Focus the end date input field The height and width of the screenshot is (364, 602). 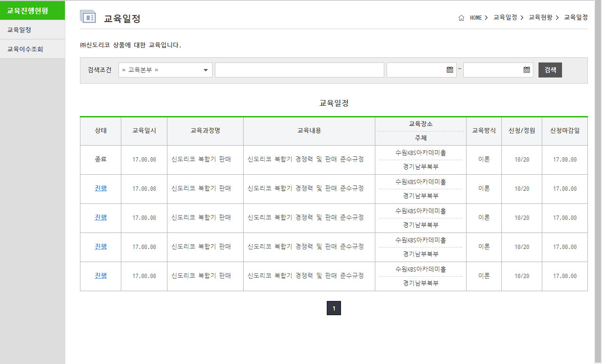click(x=498, y=70)
